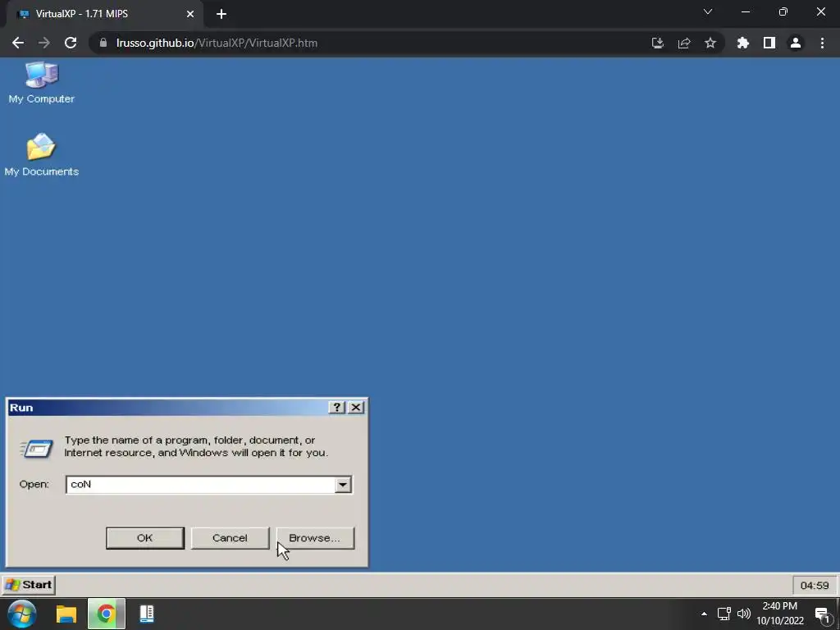
Task: Click the Browse... button
Action: click(x=315, y=538)
